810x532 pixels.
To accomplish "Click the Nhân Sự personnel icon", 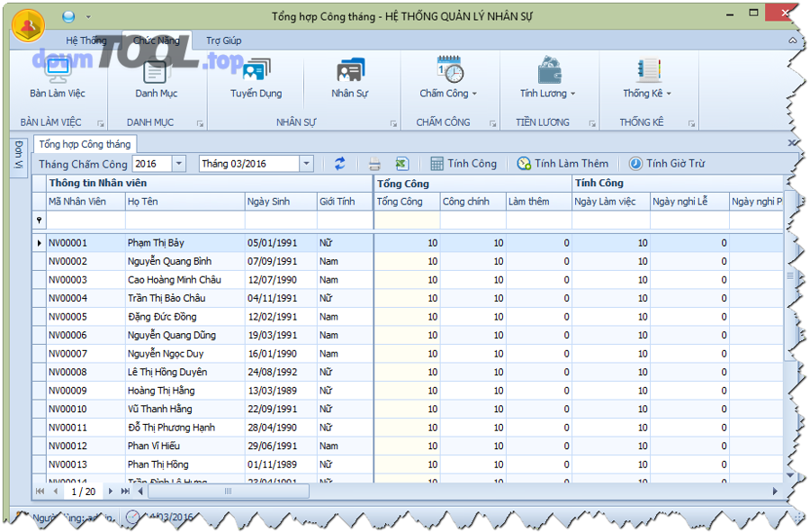I will coord(349,77).
